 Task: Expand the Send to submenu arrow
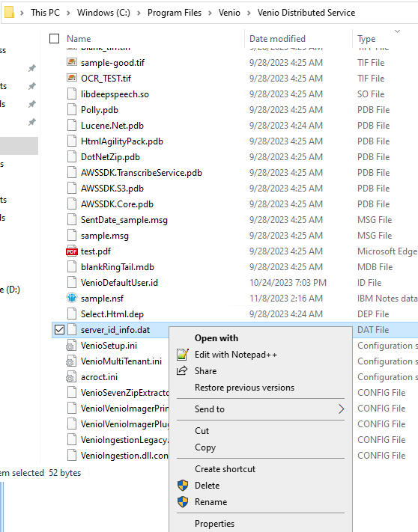342,409
